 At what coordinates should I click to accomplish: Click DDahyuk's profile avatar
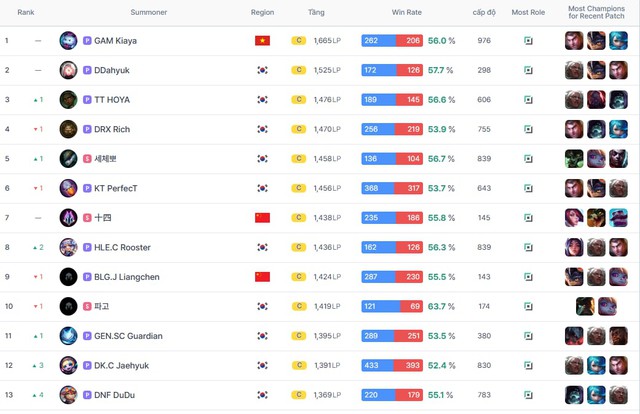[x=68, y=70]
